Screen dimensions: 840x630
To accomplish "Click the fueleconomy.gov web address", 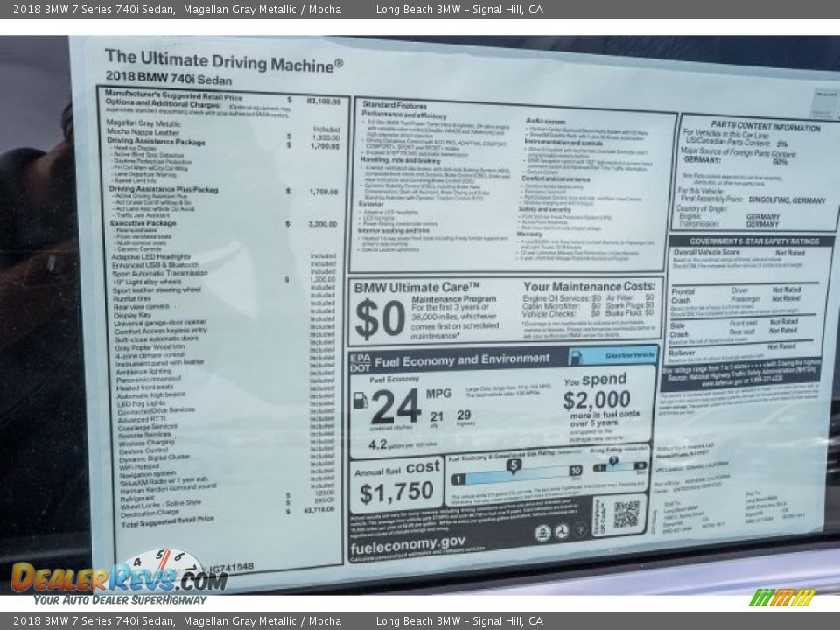I will (x=408, y=542).
